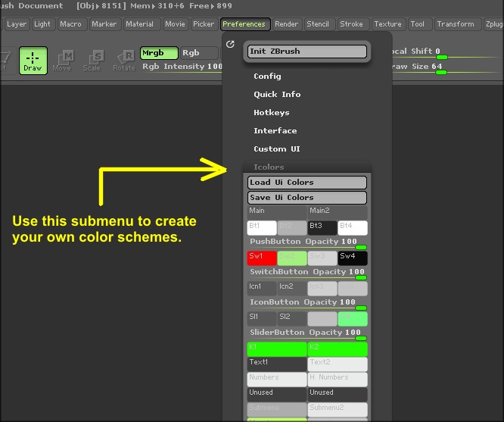The image size is (504, 422).
Task: Adjust SwitchButton Opacity slider
Action: click(307, 274)
